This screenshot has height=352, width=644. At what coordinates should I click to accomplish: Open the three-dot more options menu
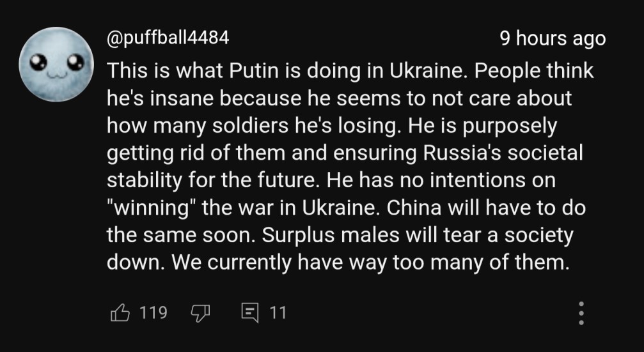click(x=581, y=313)
